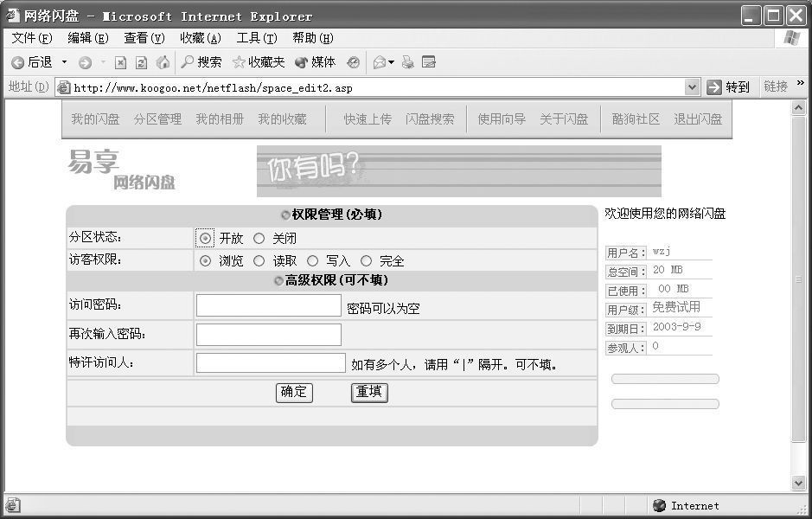Click the Back (后退) toolbar button

click(31, 62)
